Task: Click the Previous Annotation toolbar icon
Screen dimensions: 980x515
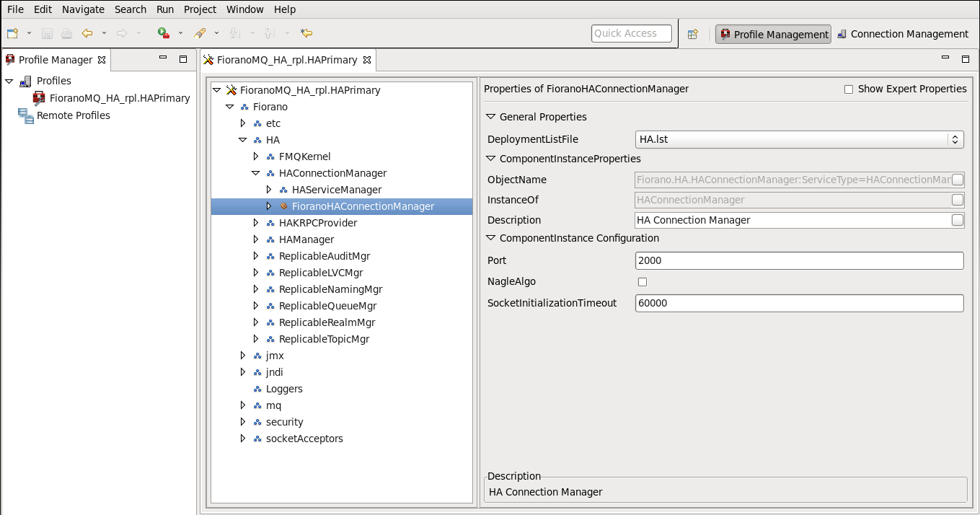Action: pos(269,33)
